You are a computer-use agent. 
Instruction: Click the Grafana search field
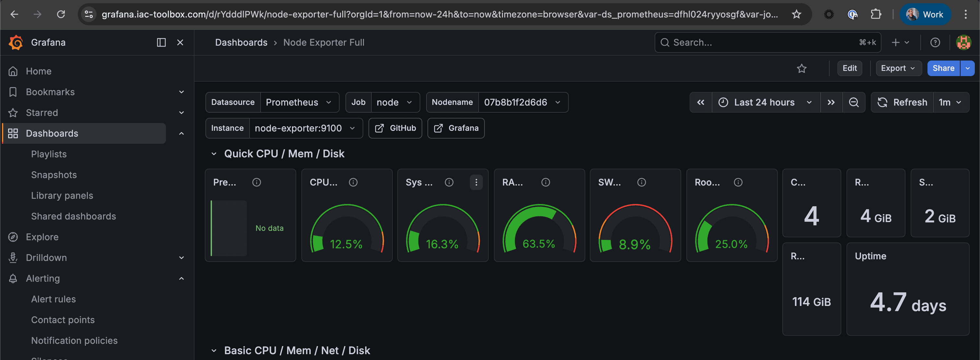[767, 42]
